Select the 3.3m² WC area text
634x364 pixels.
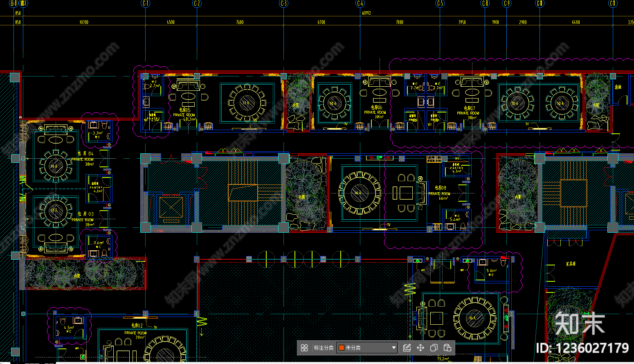click(x=97, y=133)
